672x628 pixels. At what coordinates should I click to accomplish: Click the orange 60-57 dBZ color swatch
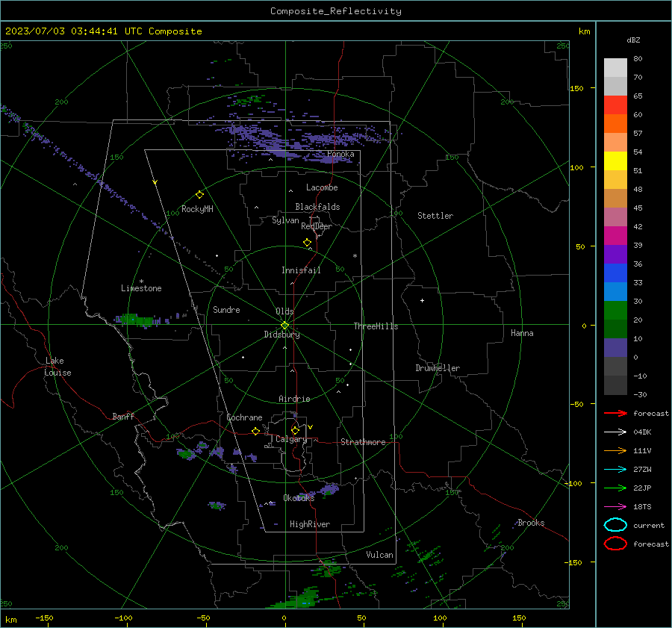[x=615, y=124]
